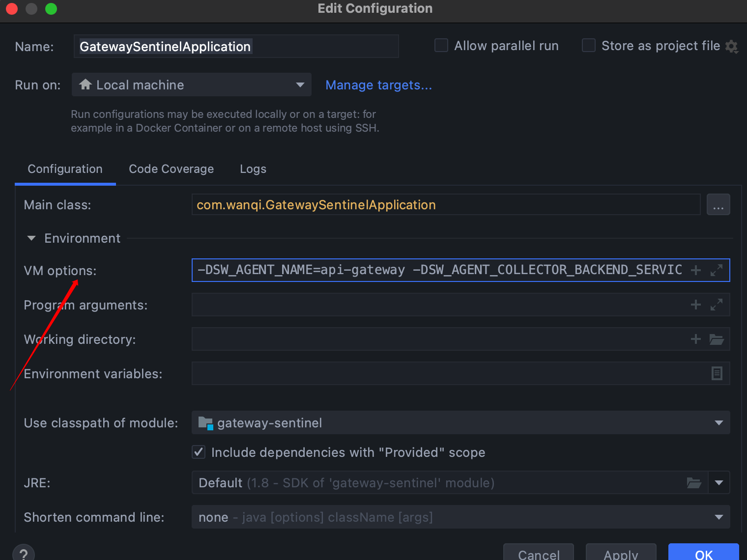The image size is (747, 560).
Task: Switch to the Configuration tab
Action: (x=65, y=169)
